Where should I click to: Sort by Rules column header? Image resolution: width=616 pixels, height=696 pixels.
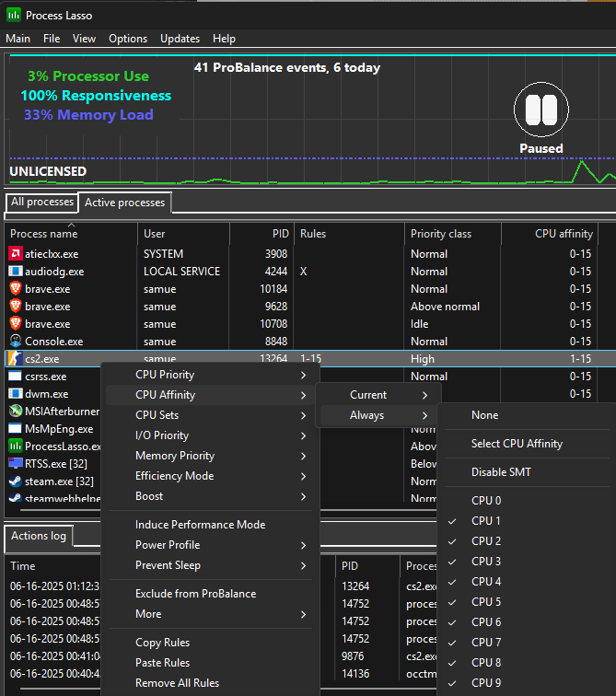[x=349, y=234]
